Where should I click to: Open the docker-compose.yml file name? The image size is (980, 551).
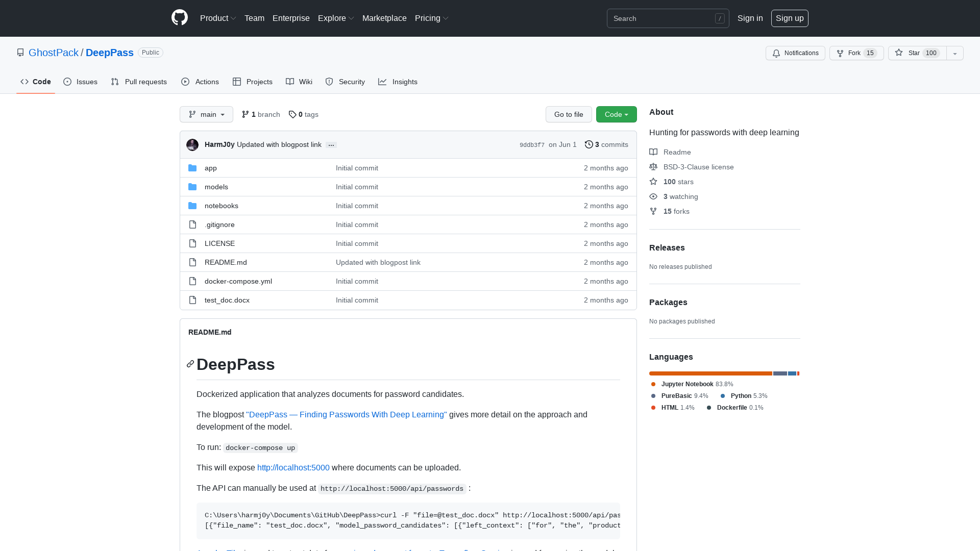pyautogui.click(x=238, y=281)
